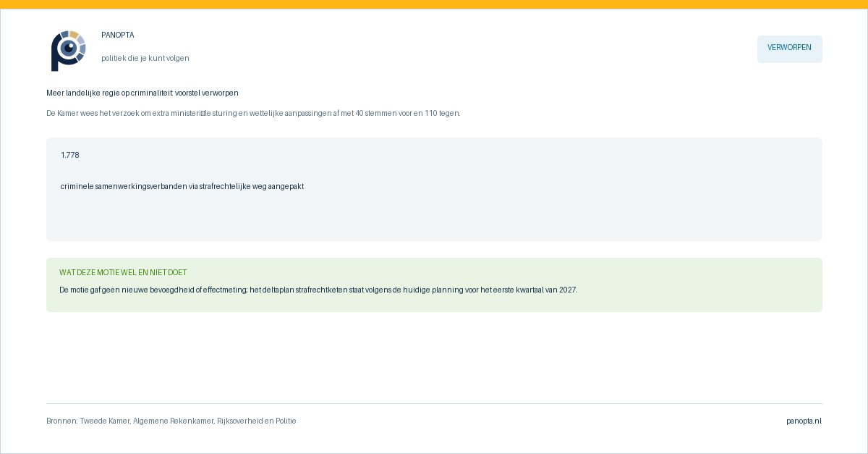This screenshot has height=454, width=868.
Task: Open the panopta.nl link in footer
Action: click(x=804, y=421)
